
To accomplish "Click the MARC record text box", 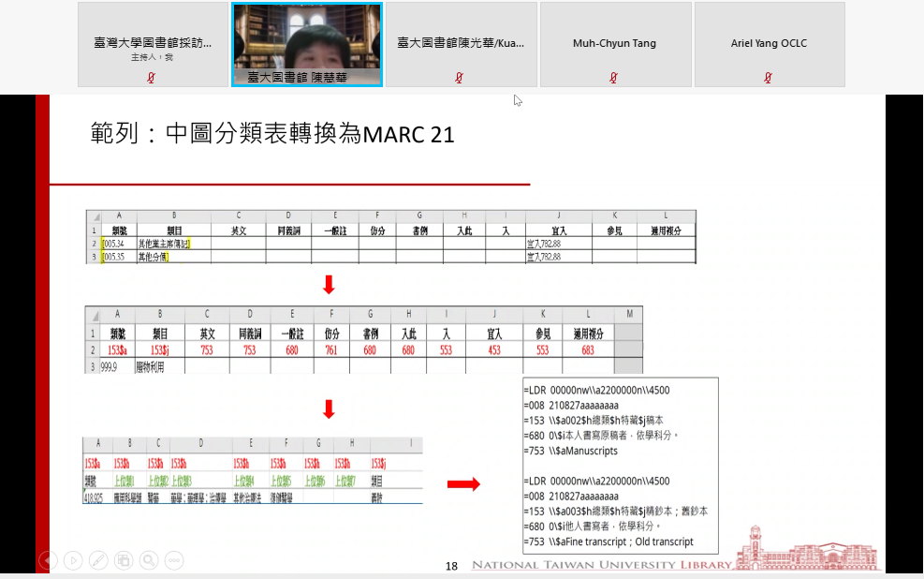I will (619, 466).
